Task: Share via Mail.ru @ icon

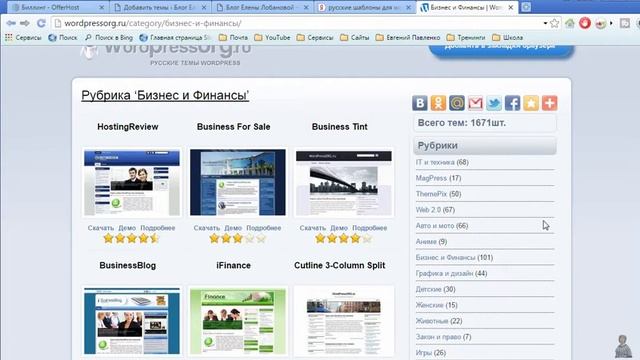Action: (x=457, y=103)
